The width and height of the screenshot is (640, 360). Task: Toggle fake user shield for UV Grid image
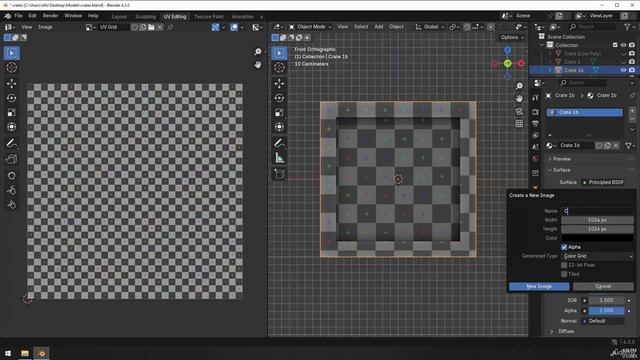pos(135,27)
